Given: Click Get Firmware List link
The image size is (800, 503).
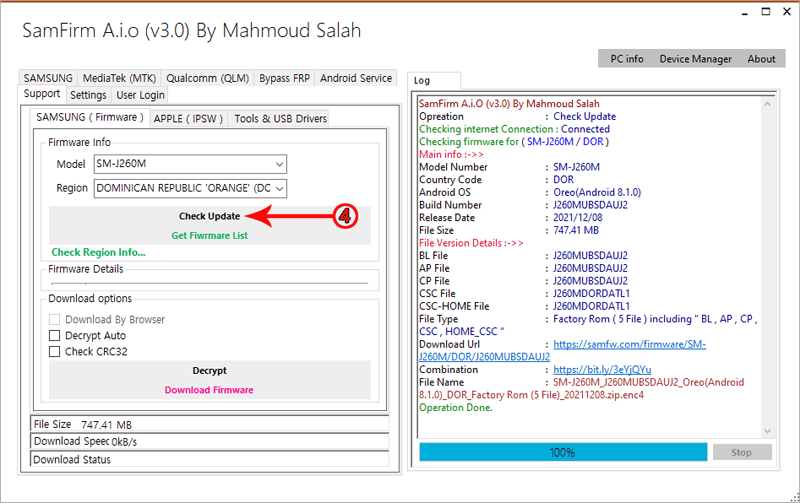Looking at the screenshot, I should coord(209,236).
